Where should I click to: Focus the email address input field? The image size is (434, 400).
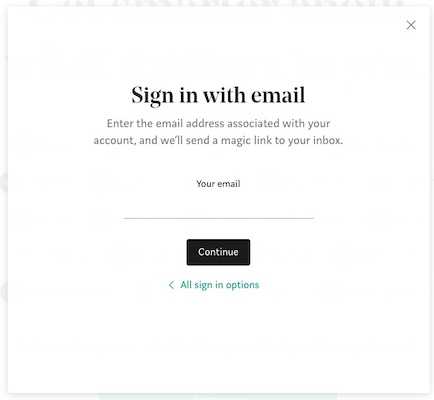coord(218,208)
